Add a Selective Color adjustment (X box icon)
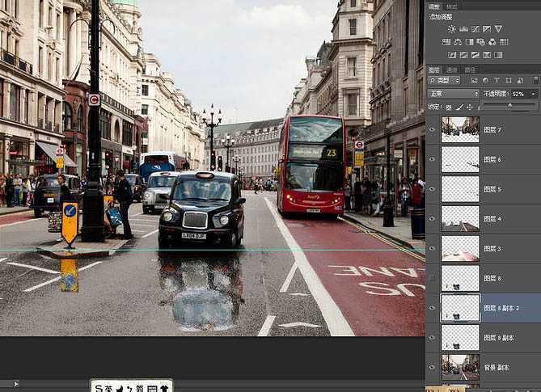Viewport: 541px width, 392px height. (x=487, y=55)
